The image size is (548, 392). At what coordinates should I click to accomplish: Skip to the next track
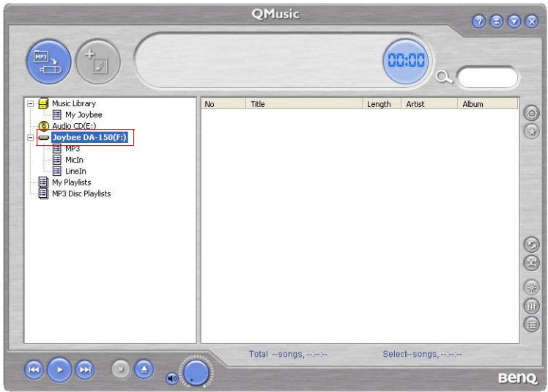tap(85, 369)
